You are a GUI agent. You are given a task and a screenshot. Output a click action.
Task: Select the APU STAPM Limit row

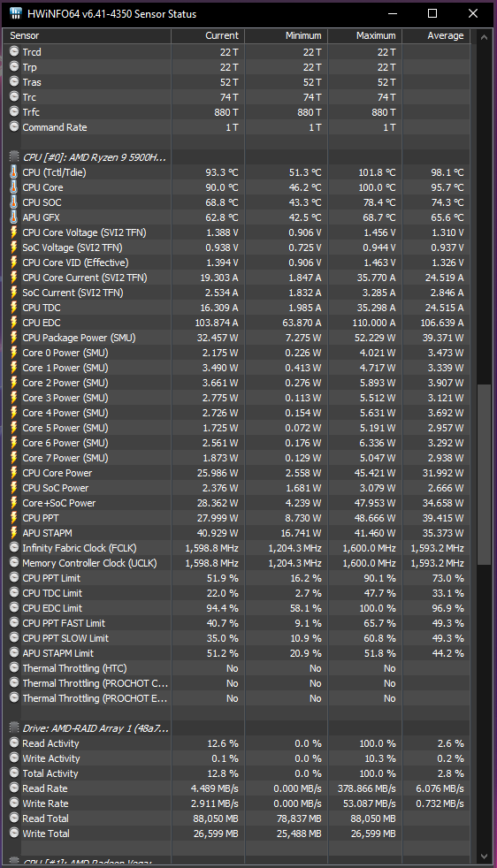tap(237, 652)
